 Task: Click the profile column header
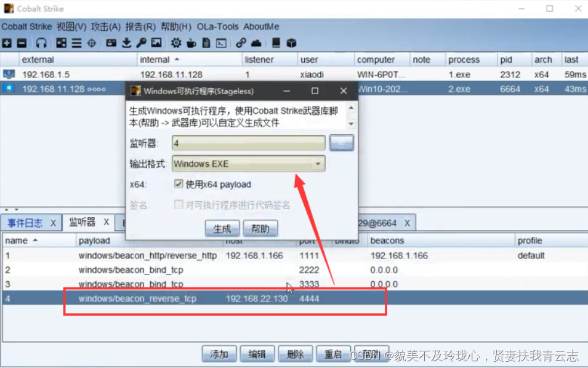[551, 241]
